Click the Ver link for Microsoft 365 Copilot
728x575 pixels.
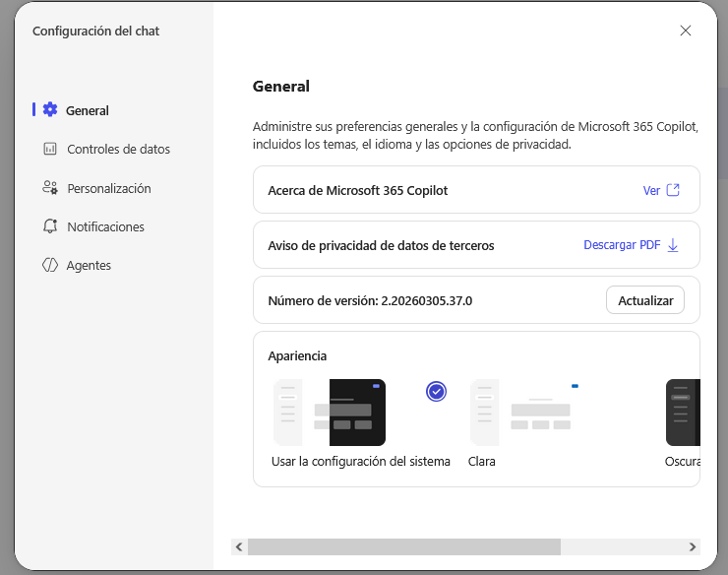(x=651, y=191)
